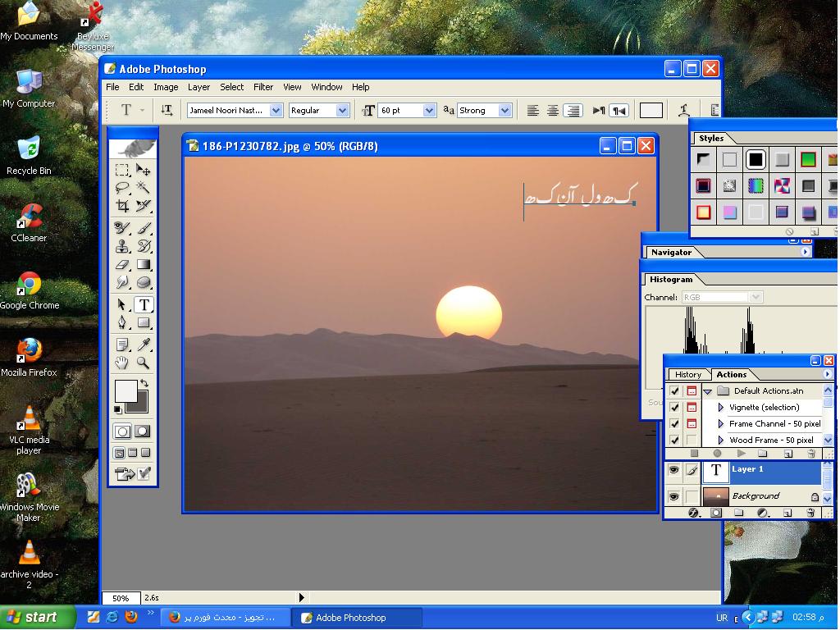The image size is (840, 630).
Task: Pick the Eraser tool
Action: click(122, 265)
